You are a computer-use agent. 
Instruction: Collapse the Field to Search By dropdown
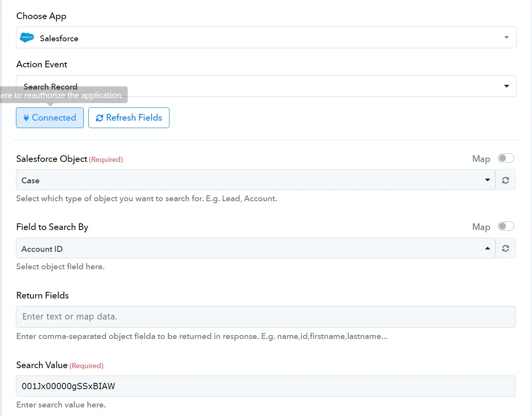tap(255, 248)
